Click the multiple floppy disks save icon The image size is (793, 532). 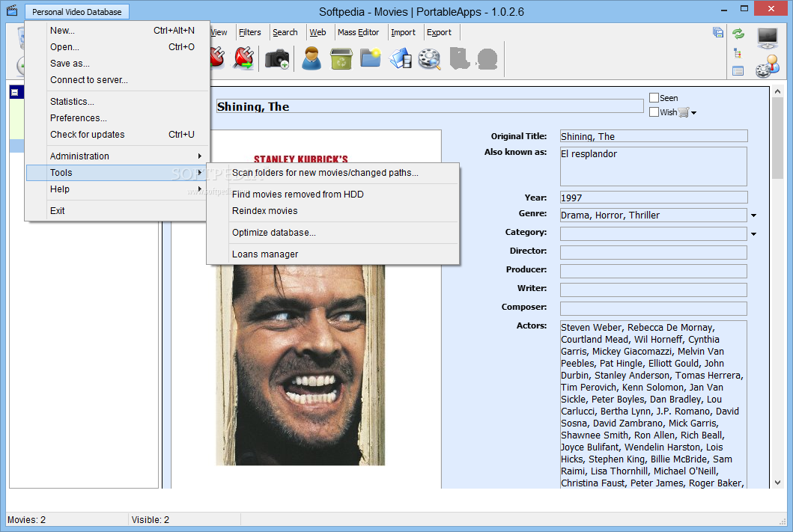coord(717,32)
